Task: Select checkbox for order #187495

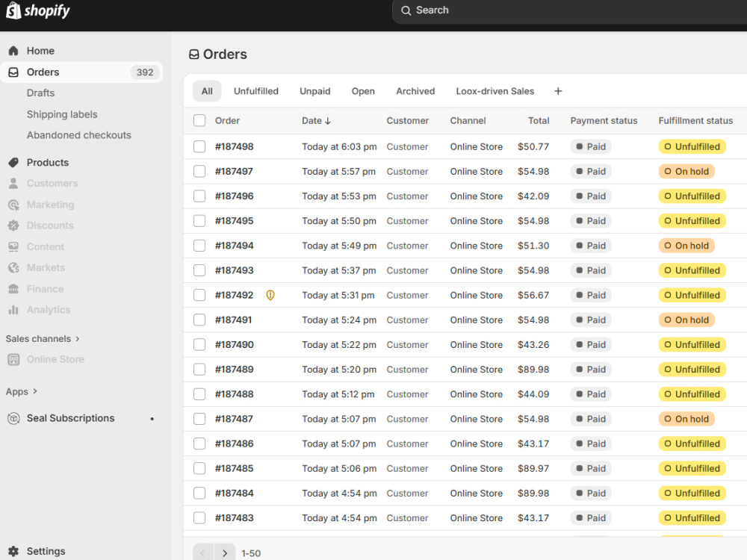Action: tap(199, 221)
